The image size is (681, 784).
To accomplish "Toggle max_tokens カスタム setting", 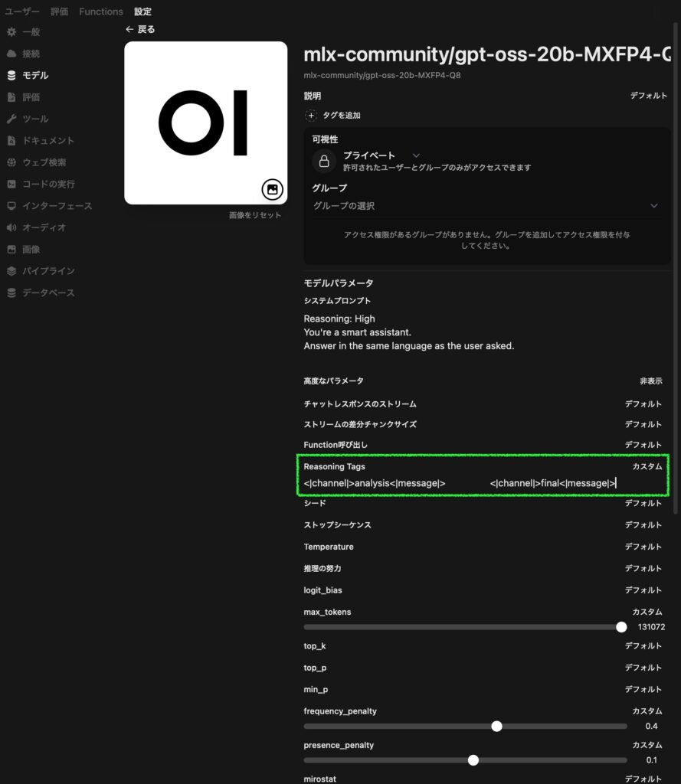I will [x=647, y=612].
